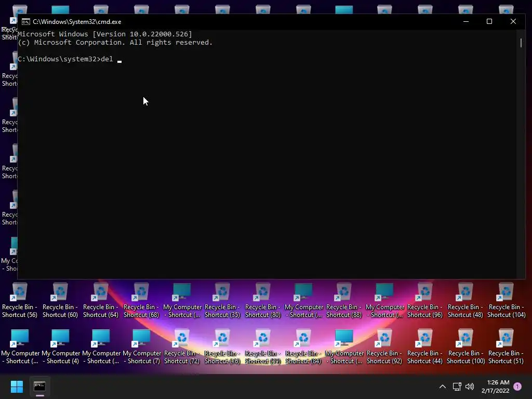Select Recycle Bin - Shortcut (60) desktop icon

click(60, 300)
